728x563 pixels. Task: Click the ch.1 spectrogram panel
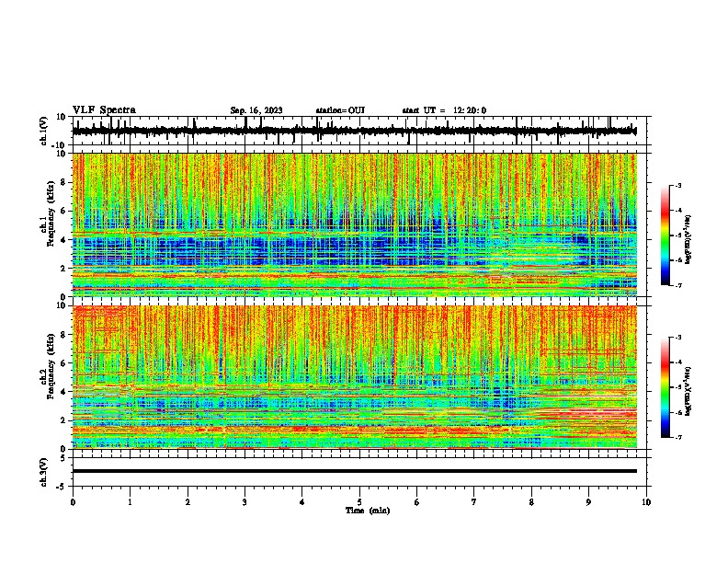tap(354, 224)
